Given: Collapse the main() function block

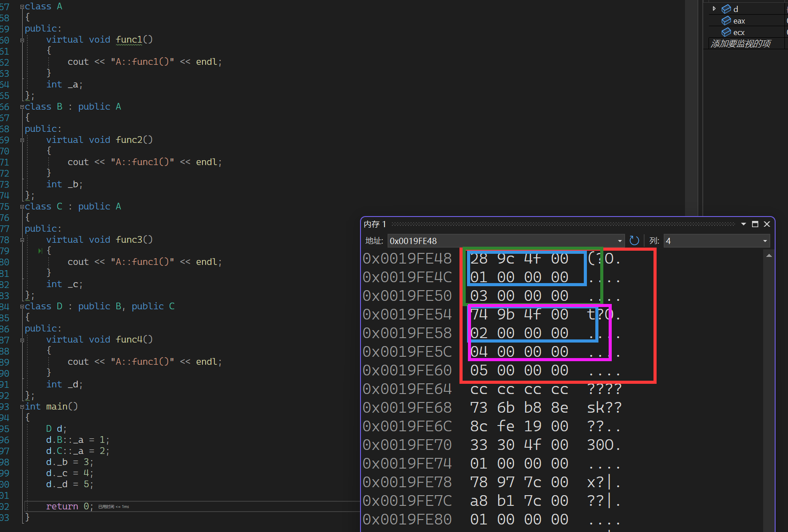Looking at the screenshot, I should click(x=22, y=407).
